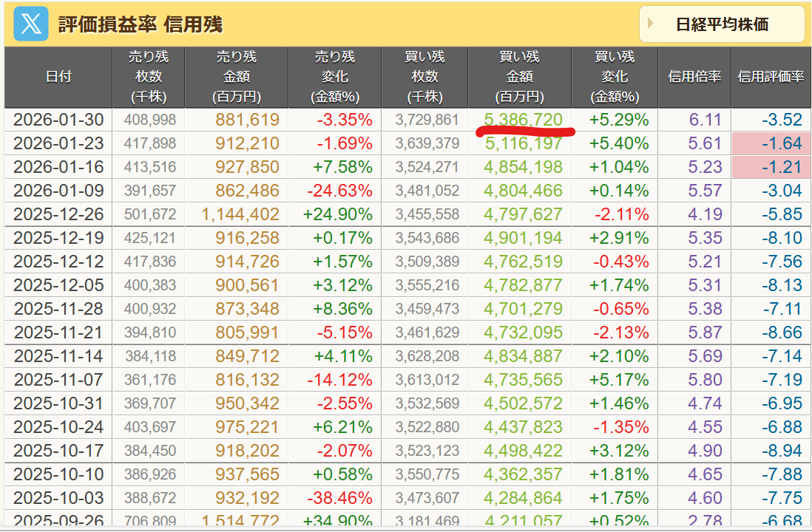Click the arrow beside 日経平均株価
This screenshot has width=812, height=532.
(651, 24)
